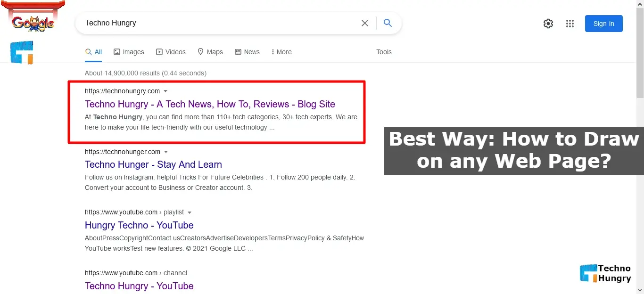Click the magnifying glass search icon
This screenshot has height=294, width=644.
pos(388,23)
